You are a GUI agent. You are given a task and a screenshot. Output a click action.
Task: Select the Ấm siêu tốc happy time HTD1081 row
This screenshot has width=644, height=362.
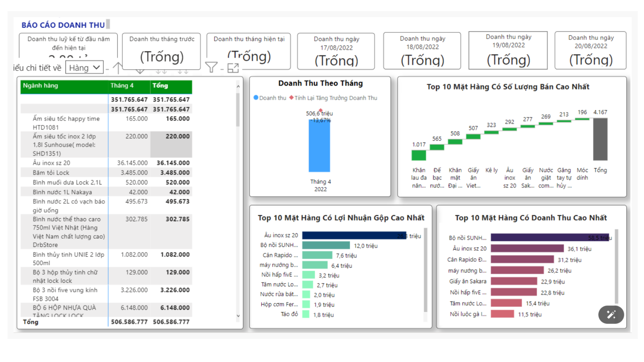[106, 123]
